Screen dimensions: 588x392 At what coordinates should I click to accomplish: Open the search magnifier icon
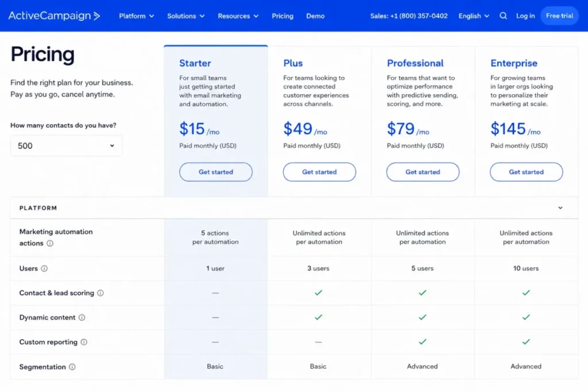click(503, 15)
